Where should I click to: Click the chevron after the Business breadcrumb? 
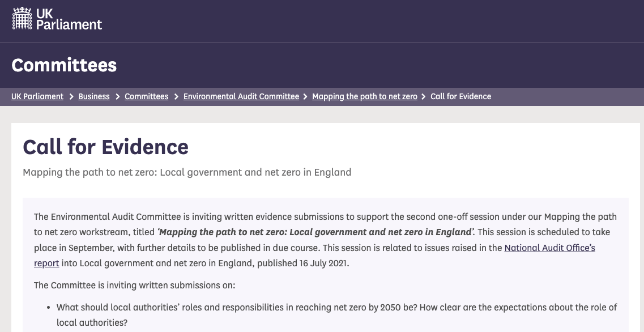tap(117, 97)
